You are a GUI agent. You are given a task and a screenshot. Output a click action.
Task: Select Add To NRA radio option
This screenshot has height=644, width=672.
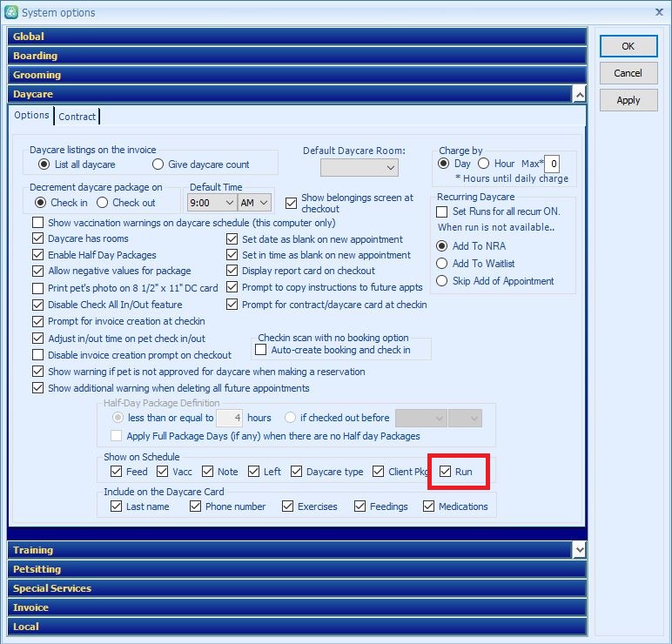(441, 246)
